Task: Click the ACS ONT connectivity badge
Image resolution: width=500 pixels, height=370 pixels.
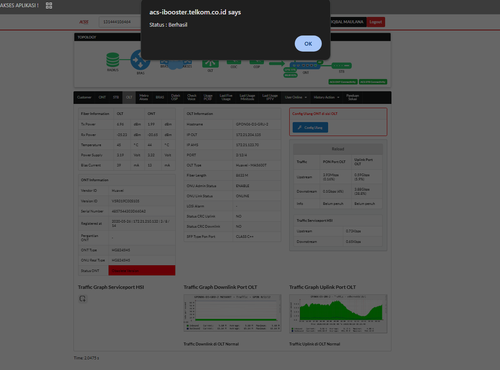Action: coord(343,82)
